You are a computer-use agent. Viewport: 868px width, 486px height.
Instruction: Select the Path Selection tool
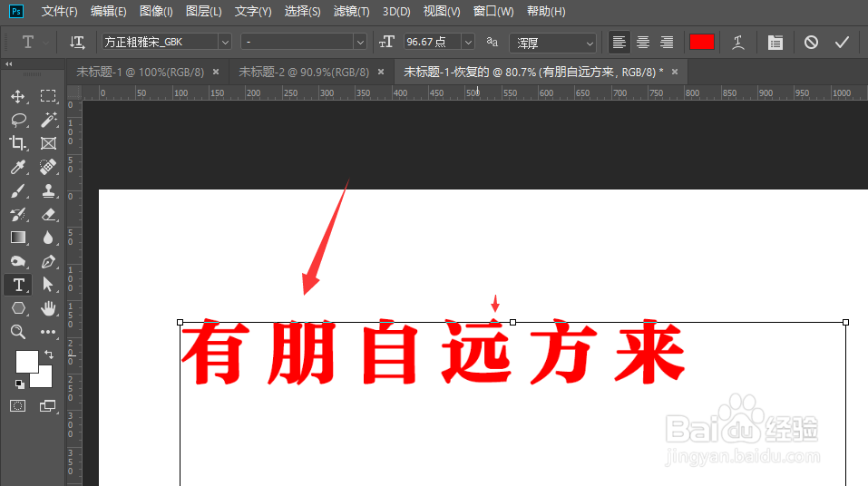pyautogui.click(x=48, y=285)
